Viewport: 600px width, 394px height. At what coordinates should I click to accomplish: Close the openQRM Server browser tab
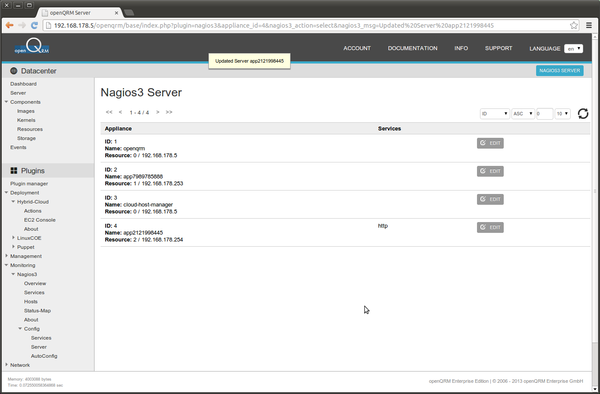(x=117, y=13)
